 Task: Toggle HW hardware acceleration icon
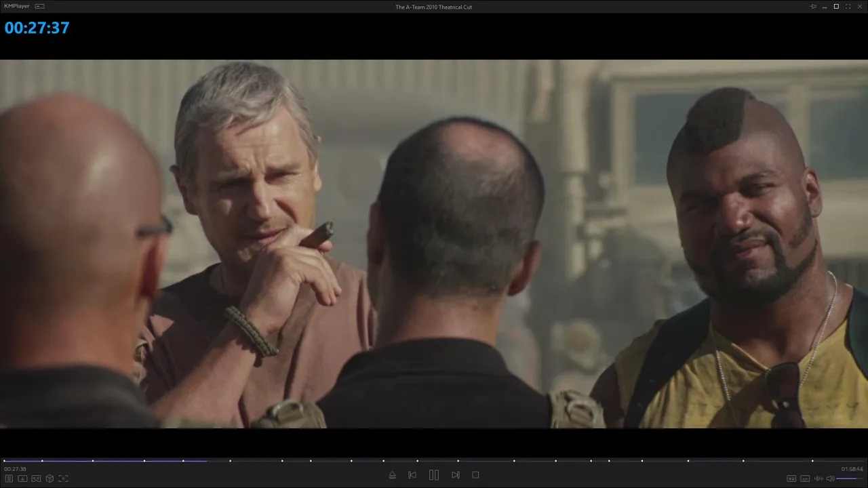pos(791,479)
